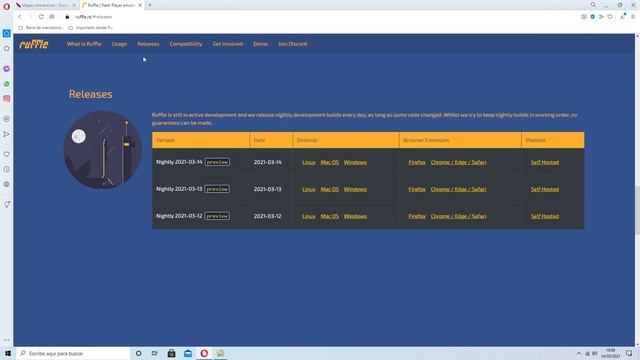Open the Opera main menu logo
The image size is (640, 360).
pyautogui.click(x=7, y=6)
